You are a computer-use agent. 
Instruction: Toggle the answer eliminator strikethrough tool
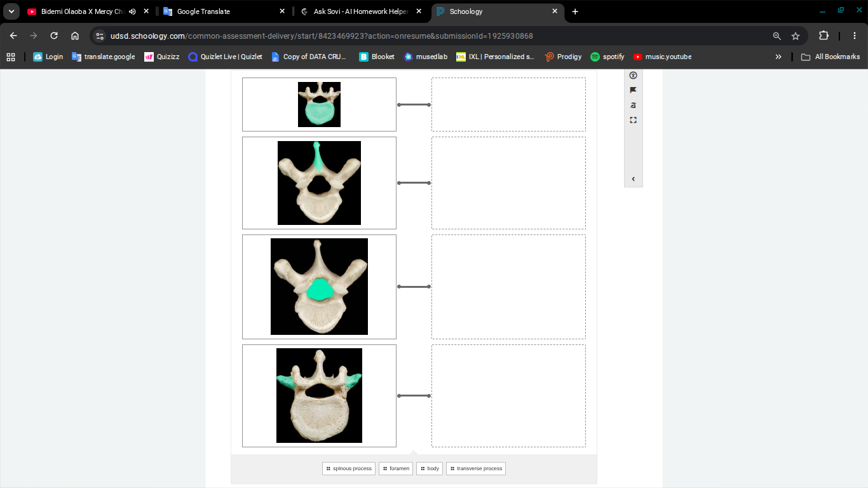point(633,105)
